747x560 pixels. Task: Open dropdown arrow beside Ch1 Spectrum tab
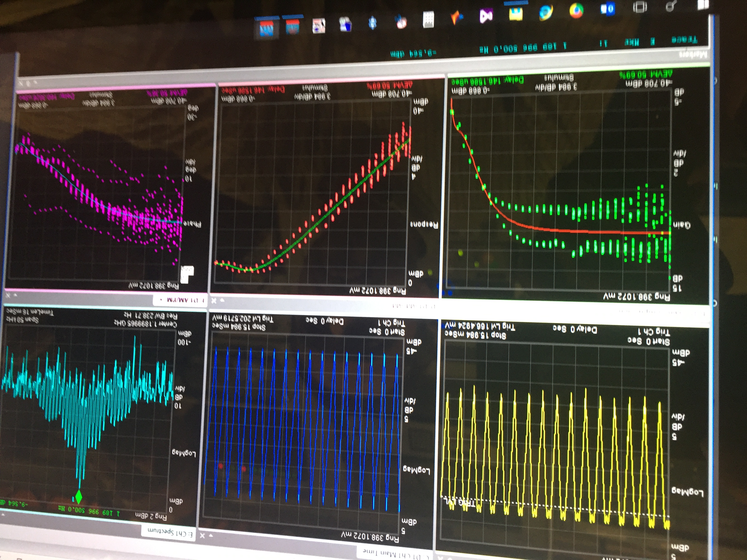pyautogui.click(x=211, y=535)
